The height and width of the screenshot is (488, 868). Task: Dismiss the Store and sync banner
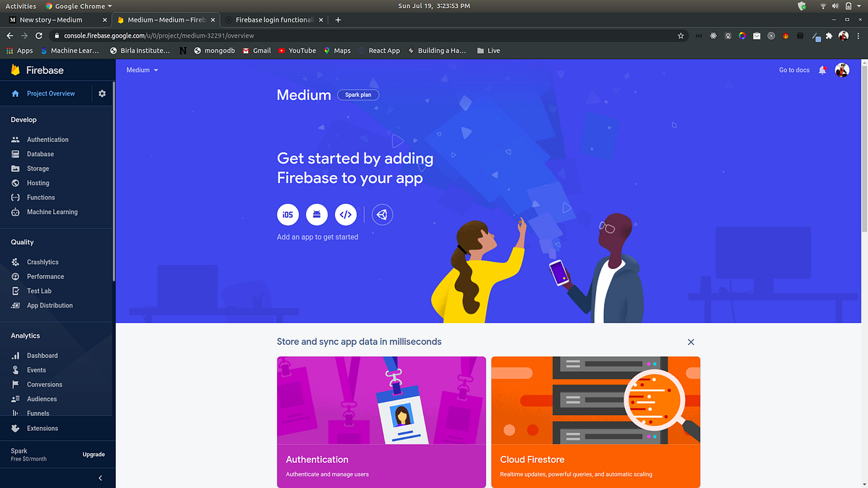[x=691, y=342]
